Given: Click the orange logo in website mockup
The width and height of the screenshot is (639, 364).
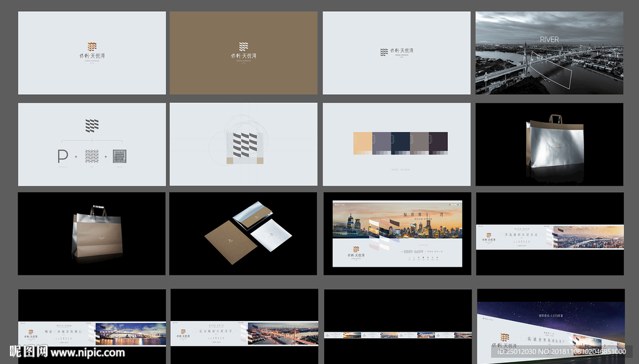Looking at the screenshot, I should pyautogui.click(x=356, y=249).
